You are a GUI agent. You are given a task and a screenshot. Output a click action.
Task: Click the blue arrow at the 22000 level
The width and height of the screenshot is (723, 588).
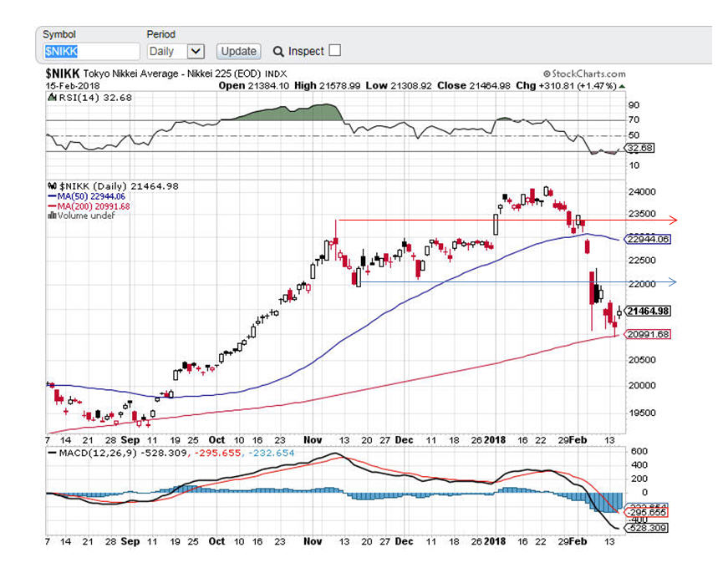click(671, 282)
